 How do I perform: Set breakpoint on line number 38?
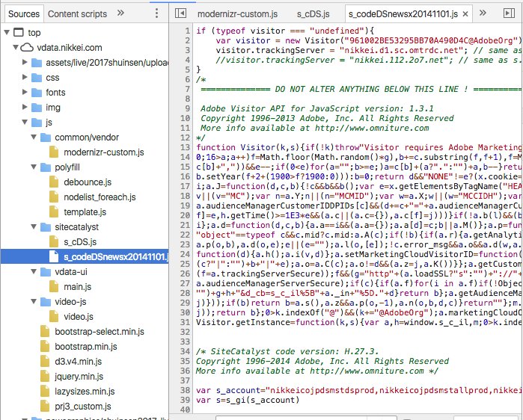(x=185, y=390)
